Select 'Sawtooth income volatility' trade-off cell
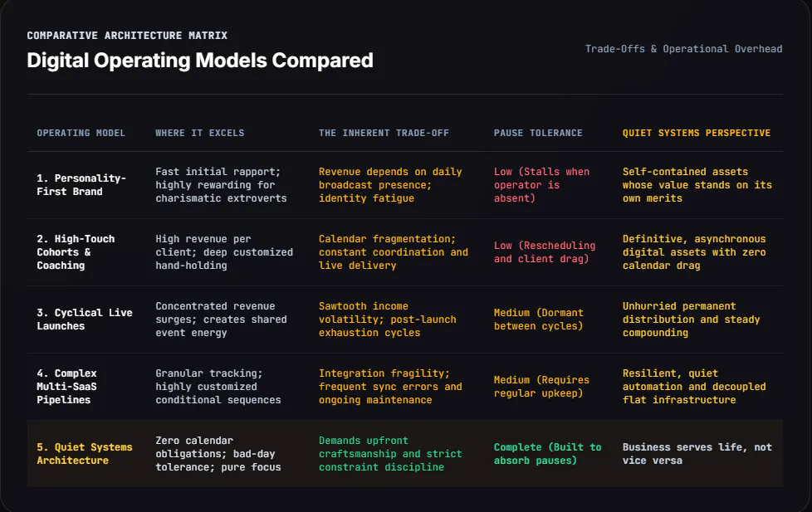812x512 pixels. point(388,319)
